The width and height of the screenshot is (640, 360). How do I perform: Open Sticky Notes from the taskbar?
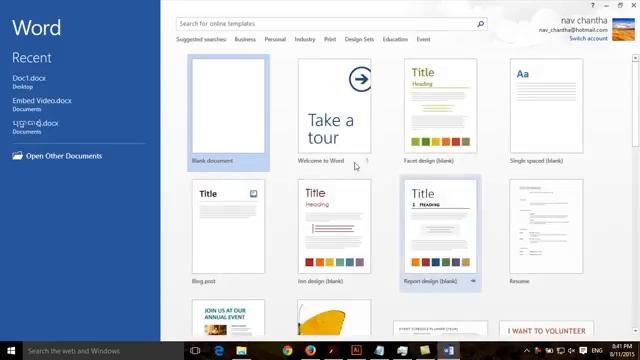[425, 351]
